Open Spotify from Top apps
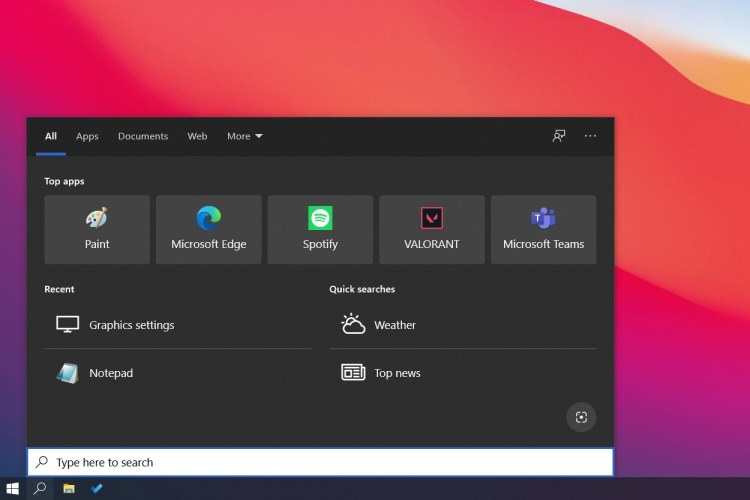Screen dimensions: 750x500 point(320,229)
